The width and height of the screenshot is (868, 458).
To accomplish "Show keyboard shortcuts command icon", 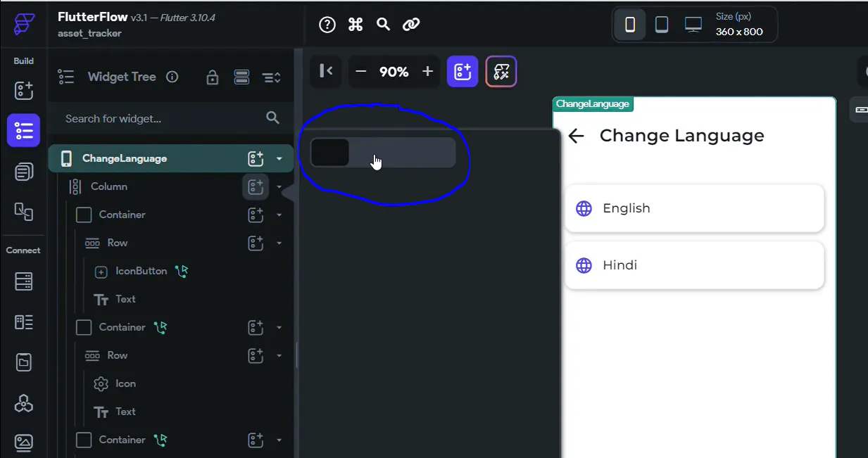I will 356,25.
